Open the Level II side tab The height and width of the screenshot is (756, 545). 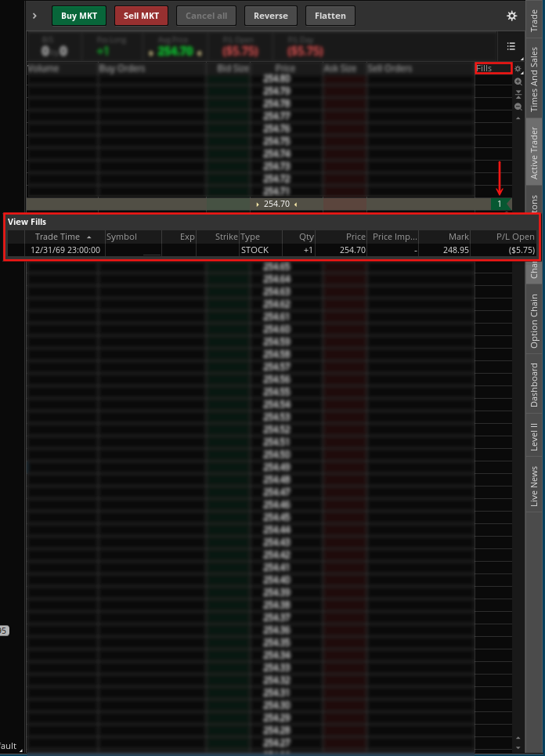pos(535,433)
